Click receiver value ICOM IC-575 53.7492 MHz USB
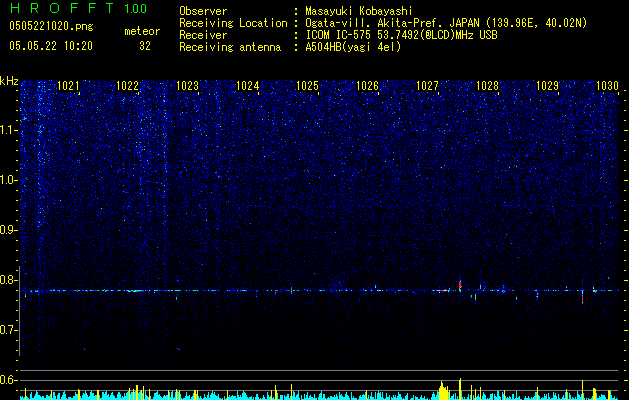The width and height of the screenshot is (629, 400). pos(401,35)
